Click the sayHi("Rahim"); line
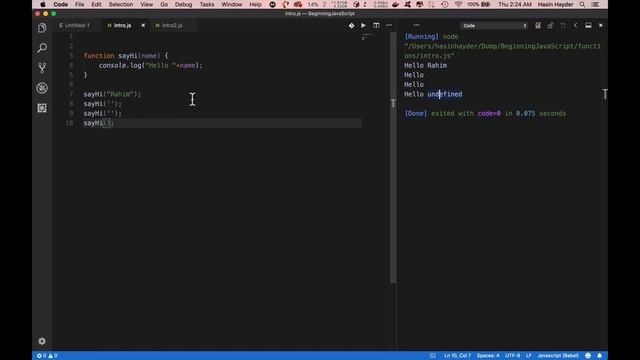 [x=112, y=94]
